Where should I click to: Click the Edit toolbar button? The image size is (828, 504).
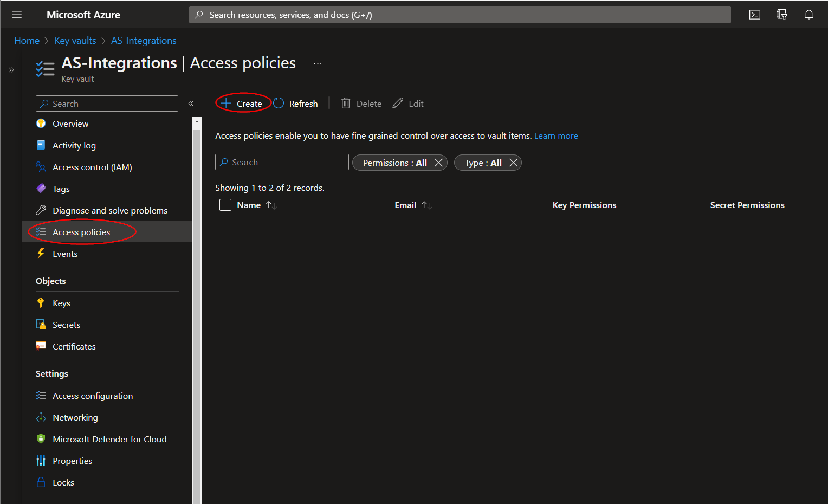pos(408,104)
